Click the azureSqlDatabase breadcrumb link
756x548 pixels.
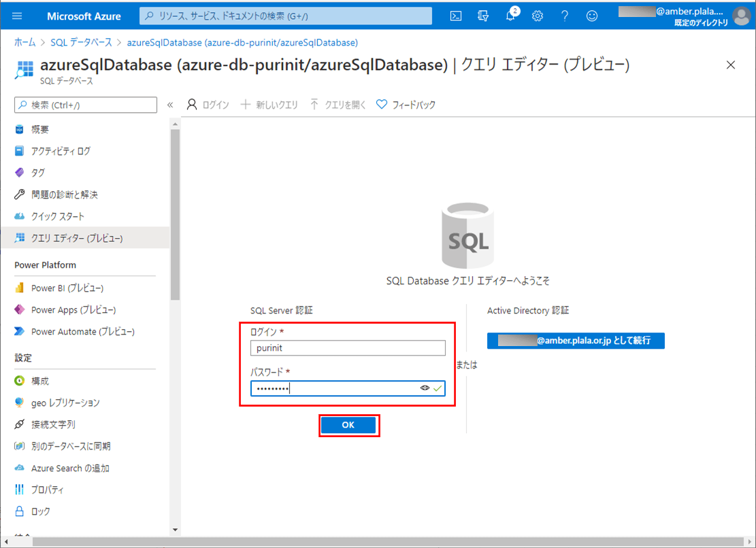[242, 42]
